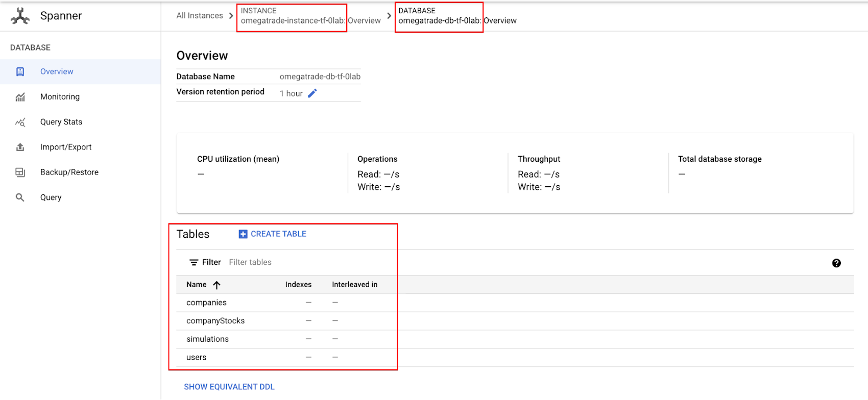Click the Throughput metric heading
This screenshot has height=400, width=868.
[x=539, y=159]
